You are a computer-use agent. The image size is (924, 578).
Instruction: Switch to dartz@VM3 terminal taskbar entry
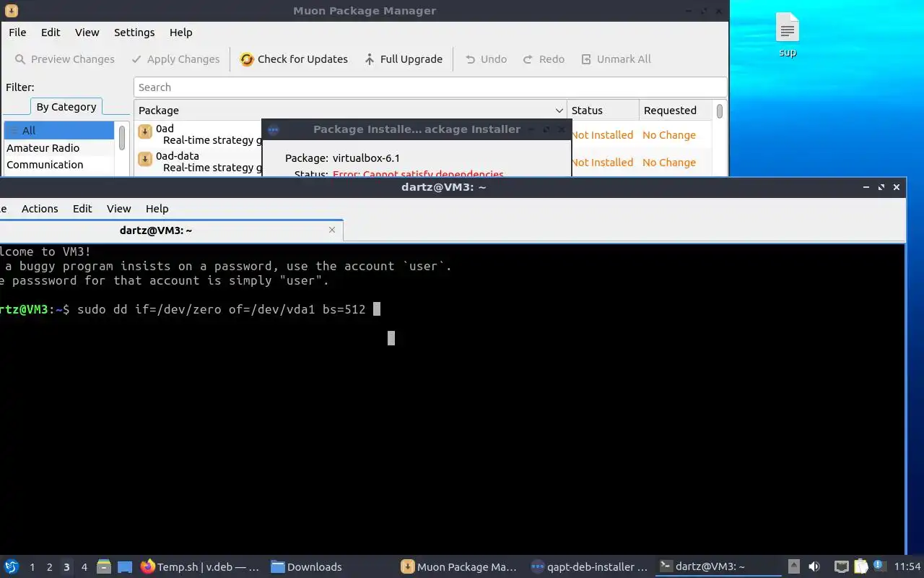[x=718, y=567]
